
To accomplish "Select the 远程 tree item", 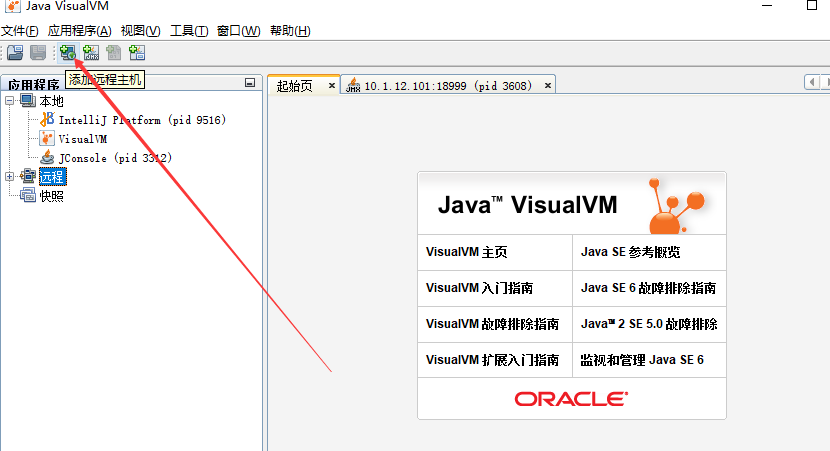I will pyautogui.click(x=52, y=177).
